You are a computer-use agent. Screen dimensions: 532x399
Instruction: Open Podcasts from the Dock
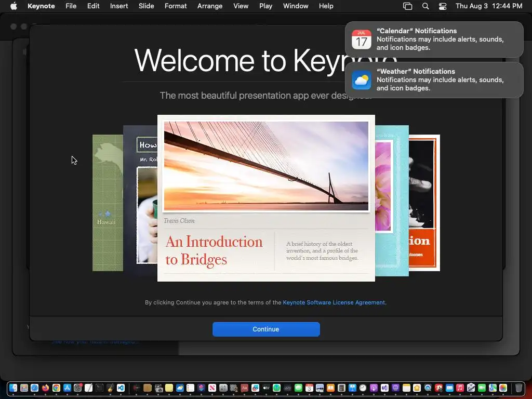374,388
